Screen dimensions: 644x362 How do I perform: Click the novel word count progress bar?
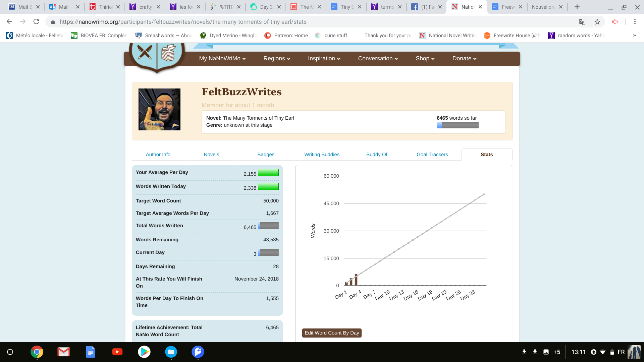[x=458, y=125]
